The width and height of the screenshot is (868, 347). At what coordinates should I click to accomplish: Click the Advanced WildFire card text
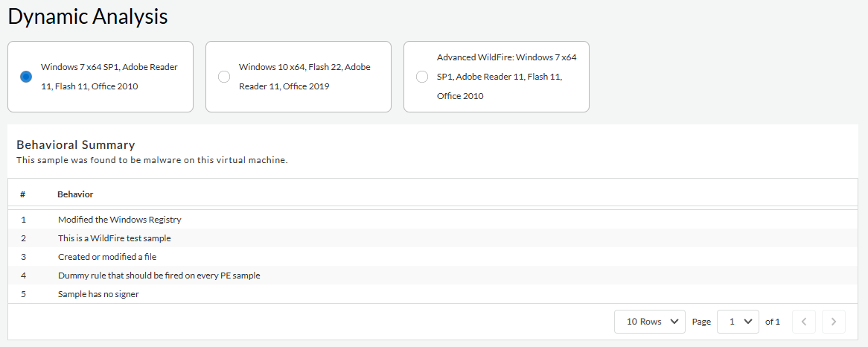click(506, 76)
